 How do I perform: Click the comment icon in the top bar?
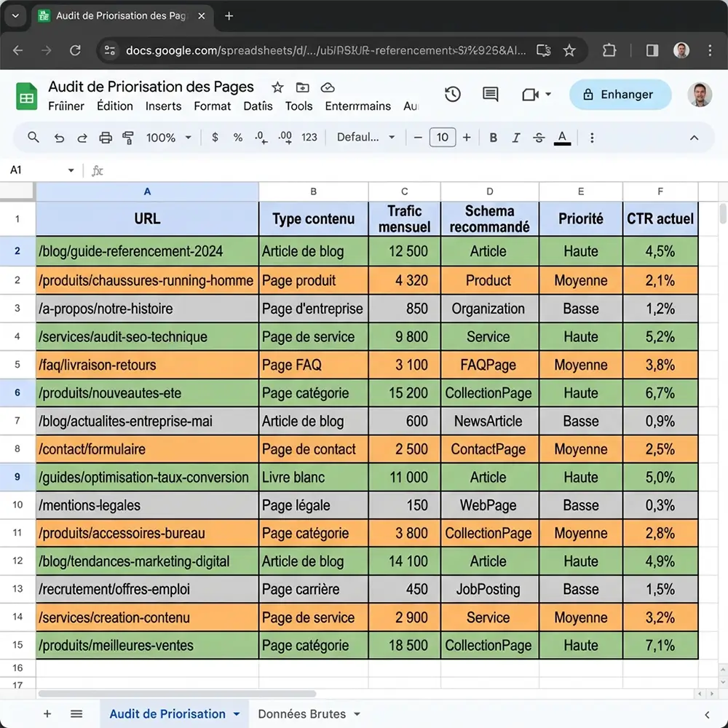pyautogui.click(x=490, y=95)
